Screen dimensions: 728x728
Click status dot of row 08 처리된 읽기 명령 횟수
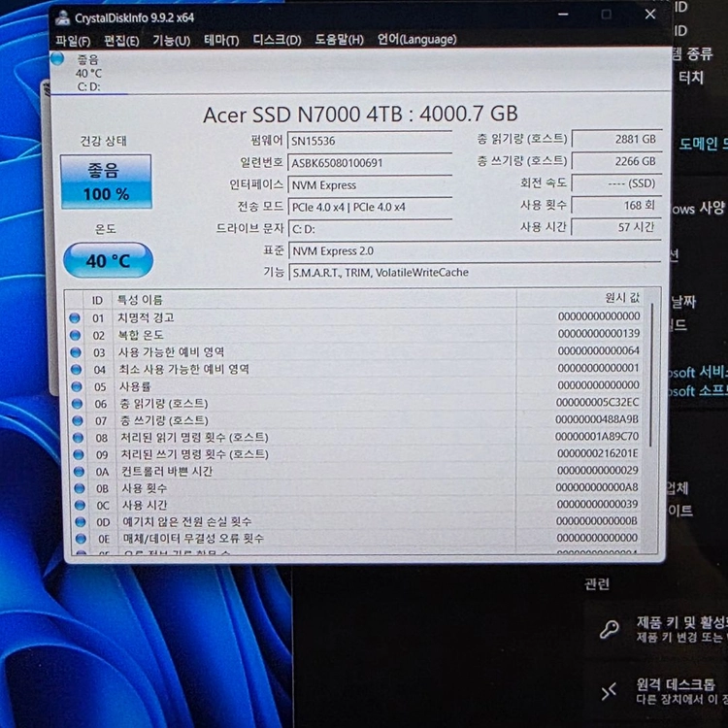click(x=78, y=438)
